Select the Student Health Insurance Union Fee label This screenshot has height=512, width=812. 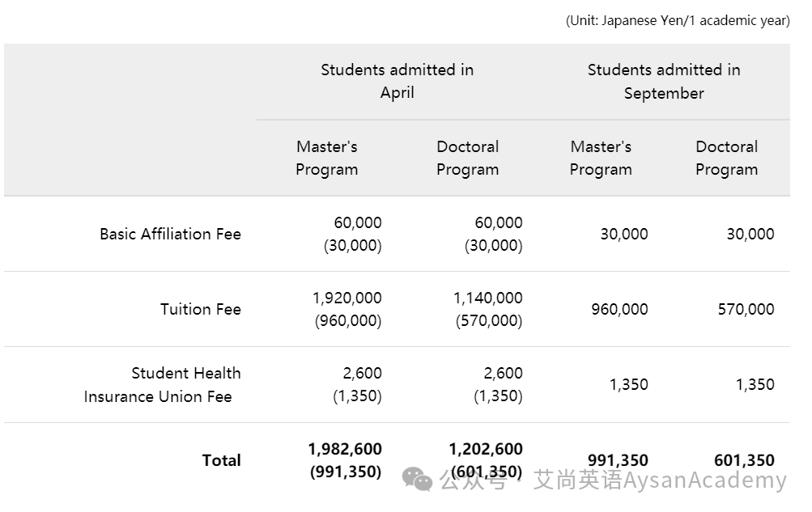click(163, 385)
